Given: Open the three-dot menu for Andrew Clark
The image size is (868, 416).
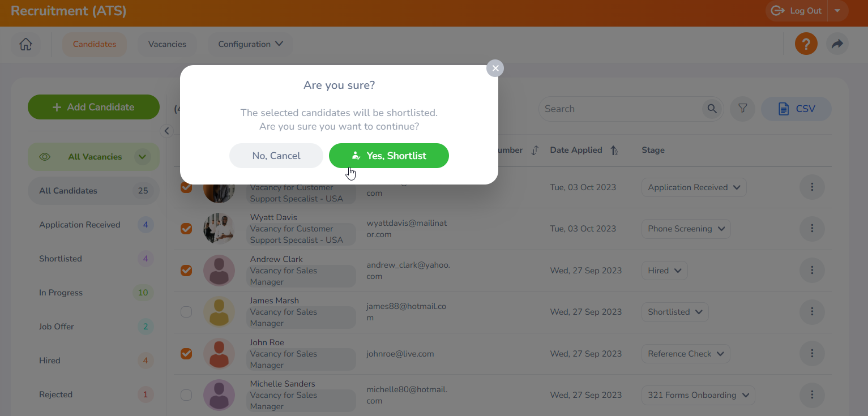Looking at the screenshot, I should pos(811,271).
